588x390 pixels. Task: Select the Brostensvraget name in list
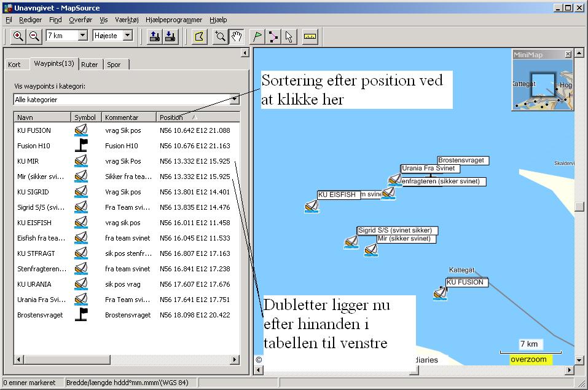pyautogui.click(x=40, y=315)
